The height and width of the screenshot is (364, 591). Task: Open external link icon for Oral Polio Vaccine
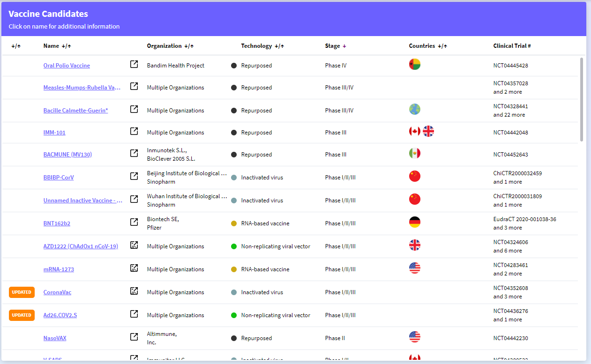[x=134, y=64]
